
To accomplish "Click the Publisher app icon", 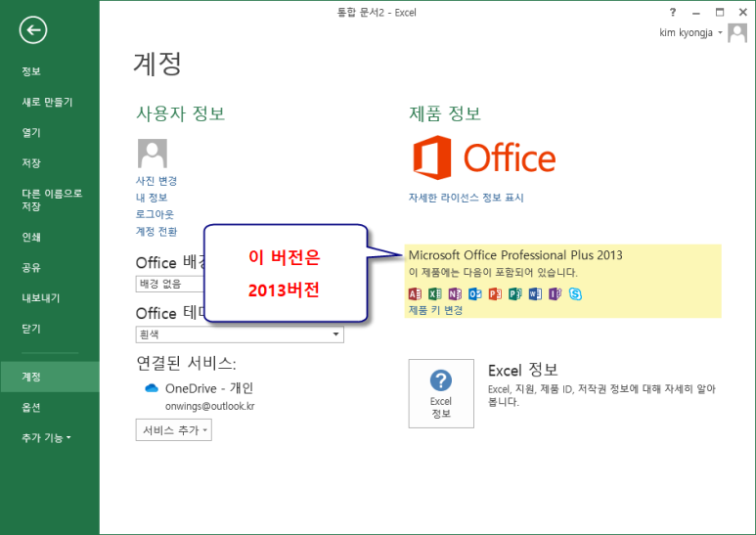I will [515, 293].
